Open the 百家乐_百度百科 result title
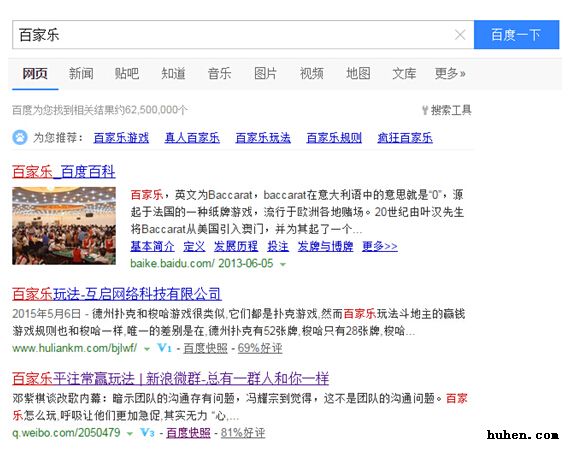Viewport: 569px width, 449px height. click(x=64, y=172)
